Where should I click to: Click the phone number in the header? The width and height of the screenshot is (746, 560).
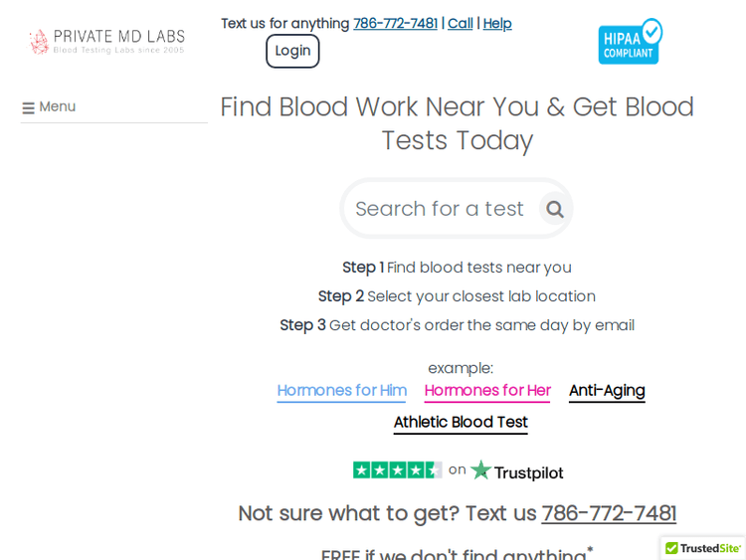[x=395, y=23]
